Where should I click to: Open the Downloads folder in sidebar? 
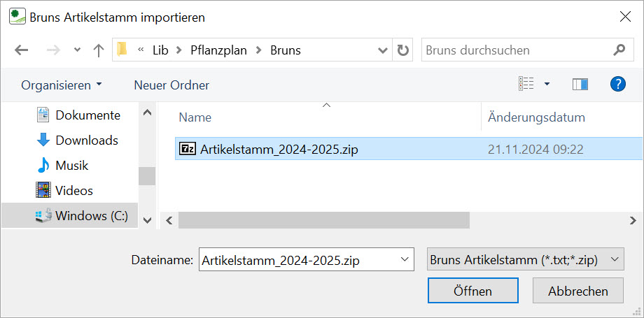point(86,140)
